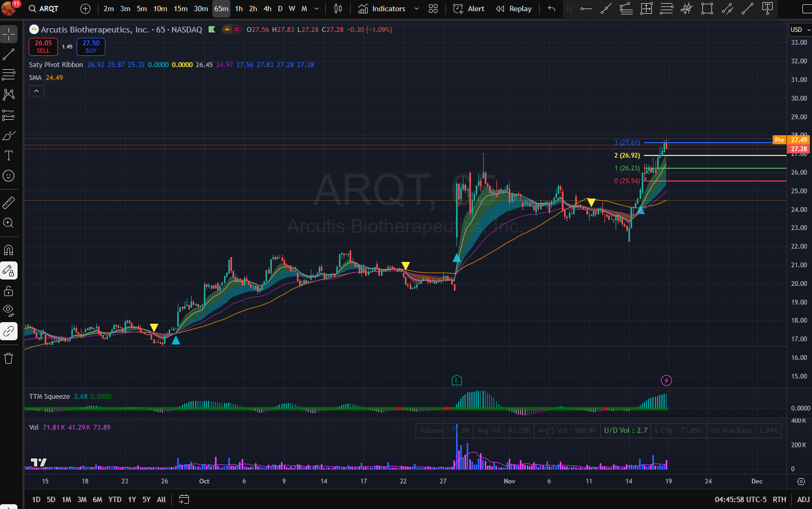Open the emoji icons tool
The width and height of the screenshot is (812, 509).
click(x=9, y=176)
